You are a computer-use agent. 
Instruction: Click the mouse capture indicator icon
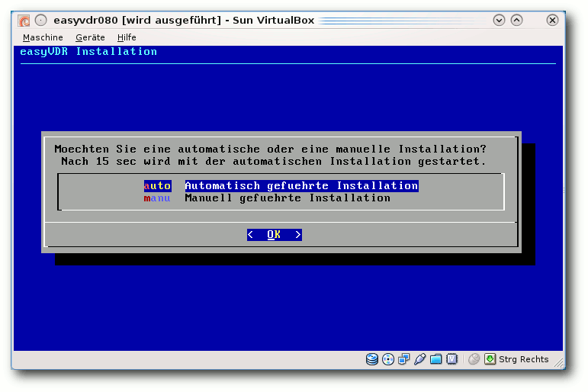(474, 359)
